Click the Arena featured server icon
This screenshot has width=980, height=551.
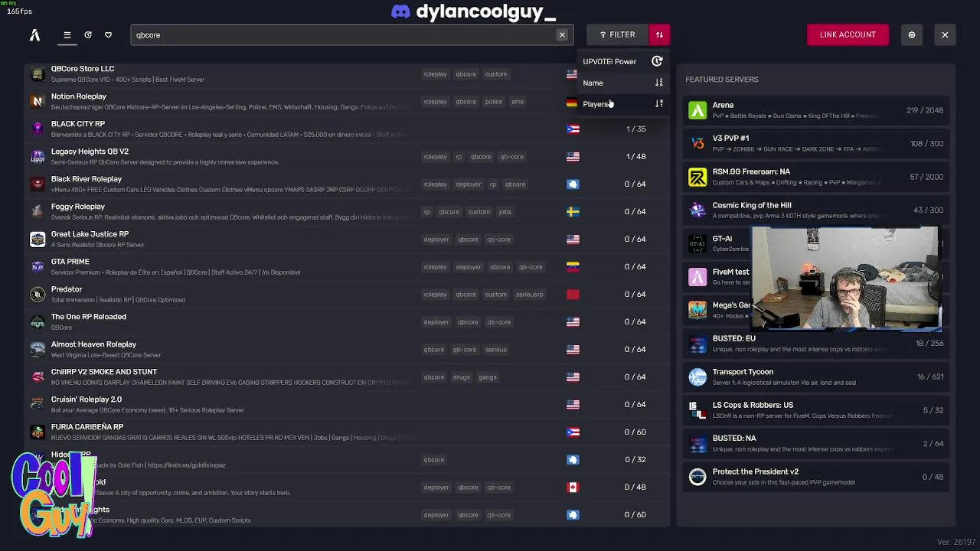click(697, 110)
